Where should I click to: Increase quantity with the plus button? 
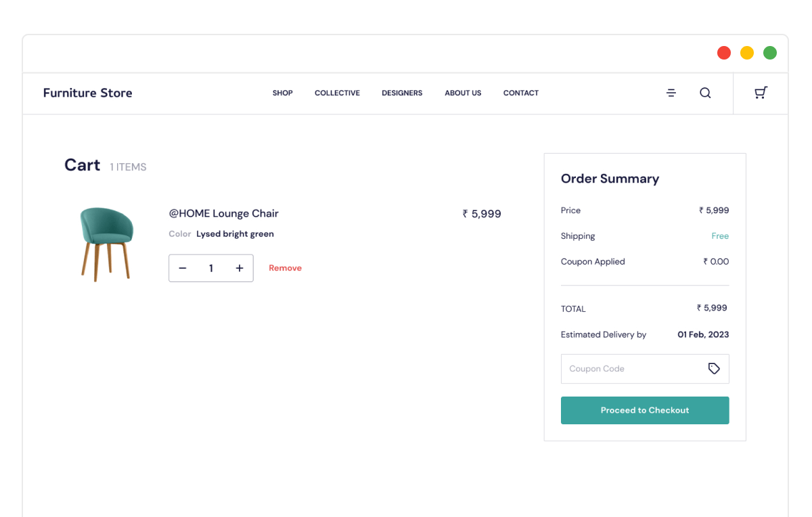[x=240, y=269]
